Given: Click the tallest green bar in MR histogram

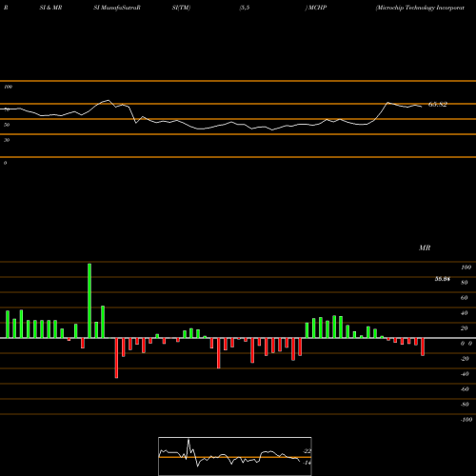Looking at the screenshot, I should coord(89,301).
